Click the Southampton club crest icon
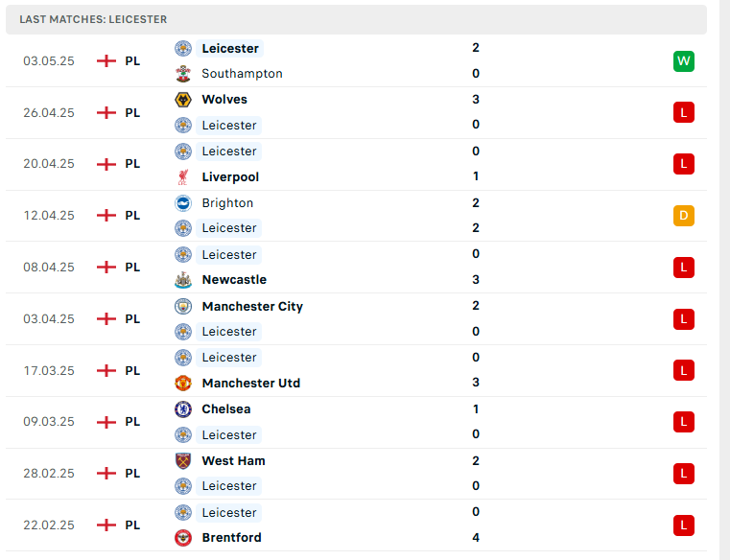The height and width of the screenshot is (560, 730). tap(183, 74)
